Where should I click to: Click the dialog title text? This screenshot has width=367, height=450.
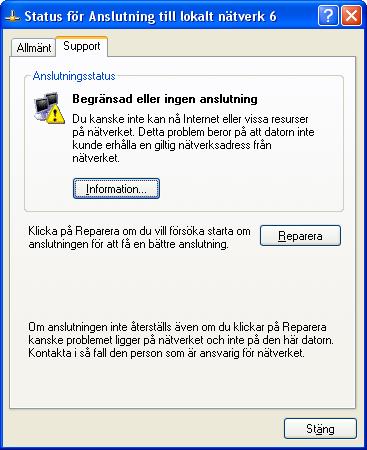(150, 16)
